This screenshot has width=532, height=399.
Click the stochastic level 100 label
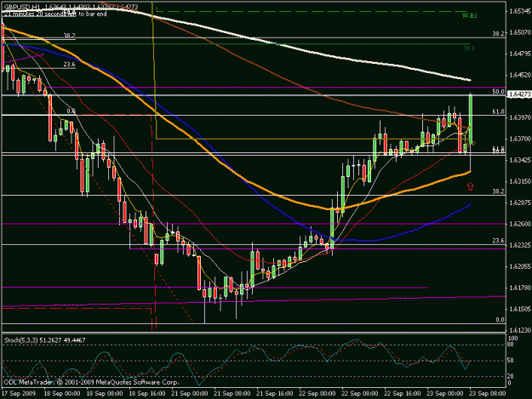(x=513, y=339)
